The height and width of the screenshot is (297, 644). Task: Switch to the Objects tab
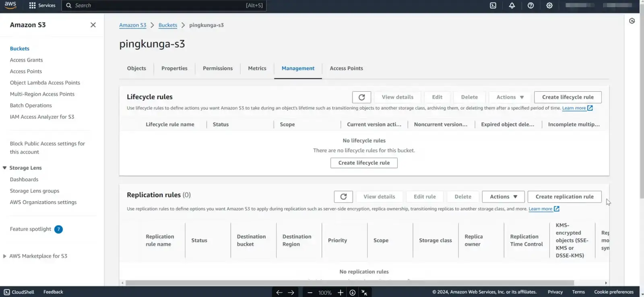point(136,68)
